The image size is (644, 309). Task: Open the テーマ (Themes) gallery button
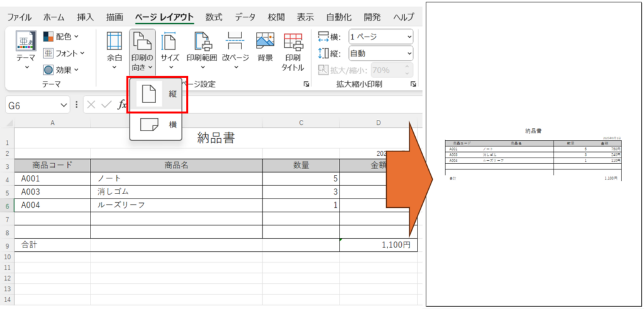click(x=26, y=50)
